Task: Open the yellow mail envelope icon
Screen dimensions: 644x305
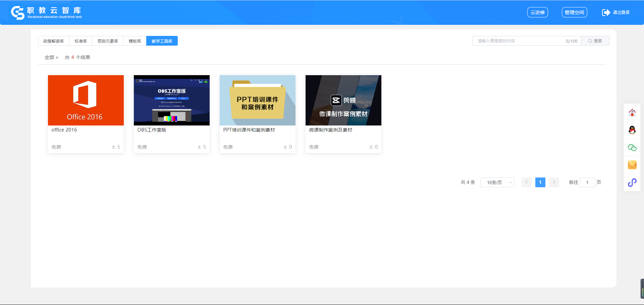Action: [632, 165]
